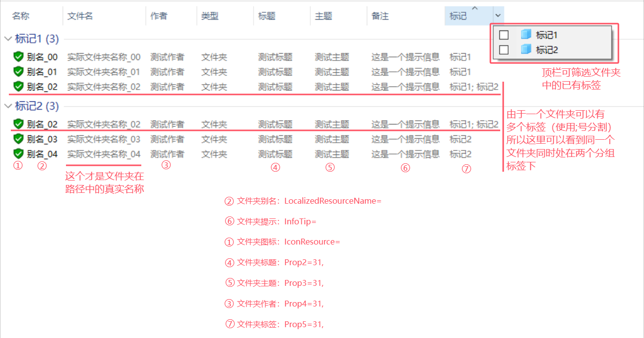Click the 作者 column header
This screenshot has height=338, width=644.
[x=159, y=16]
